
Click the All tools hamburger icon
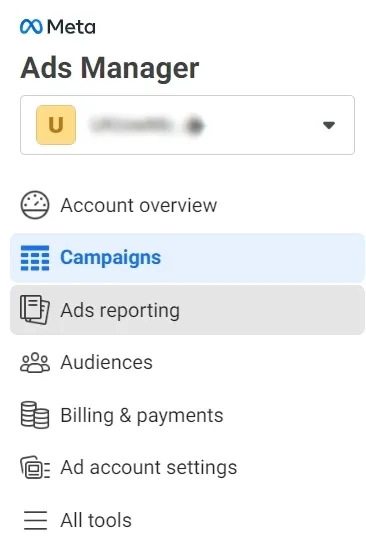[35, 520]
